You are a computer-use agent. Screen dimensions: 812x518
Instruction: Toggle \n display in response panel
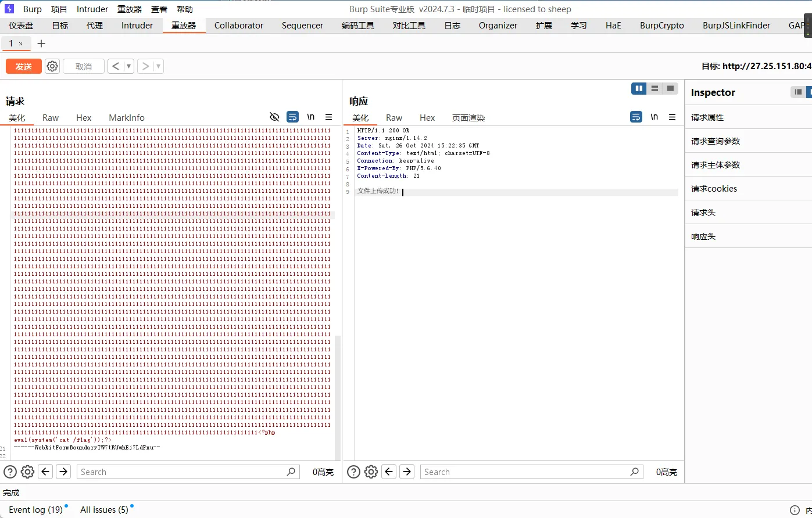pos(654,117)
